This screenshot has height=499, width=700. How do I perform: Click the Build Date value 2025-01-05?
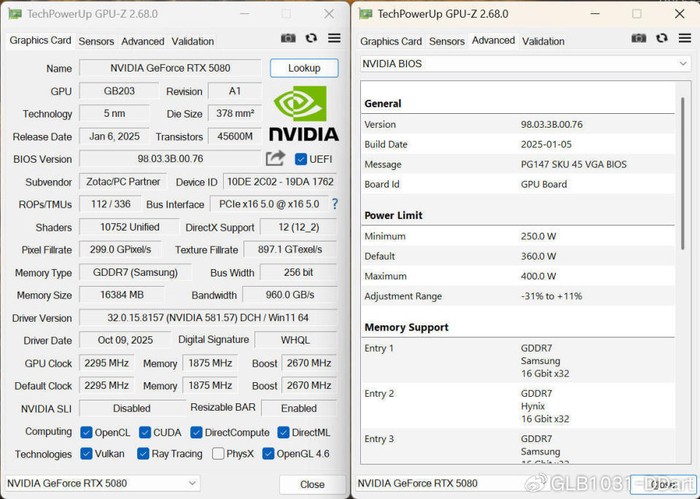pyautogui.click(x=546, y=144)
